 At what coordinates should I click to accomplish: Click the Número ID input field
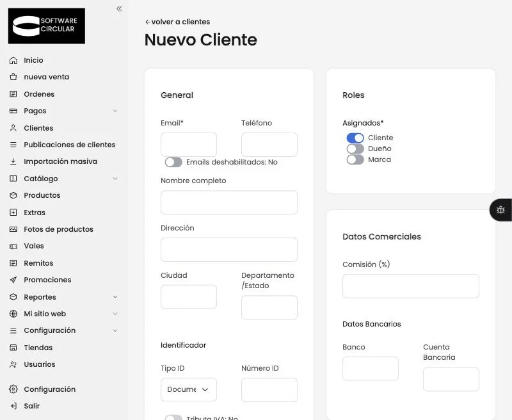(269, 390)
